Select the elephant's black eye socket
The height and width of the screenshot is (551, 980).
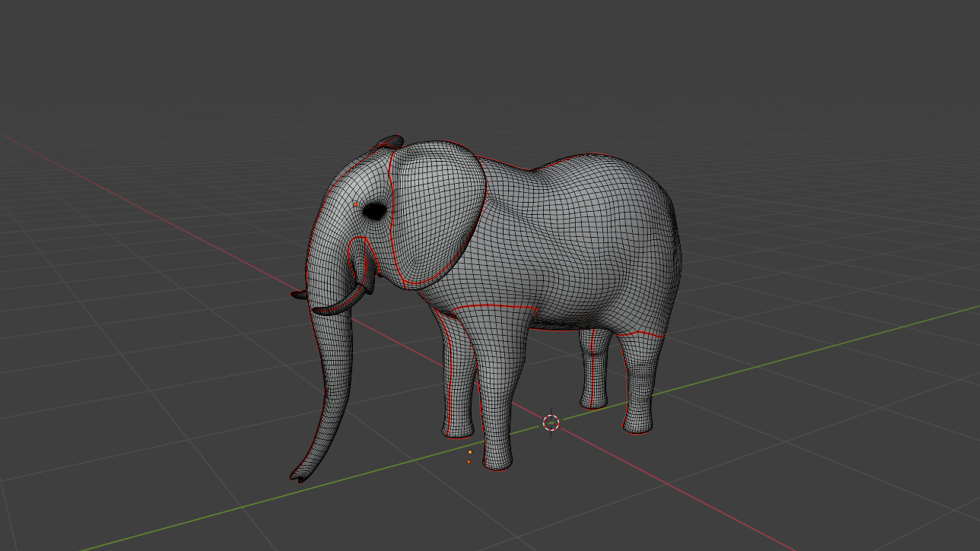click(375, 211)
